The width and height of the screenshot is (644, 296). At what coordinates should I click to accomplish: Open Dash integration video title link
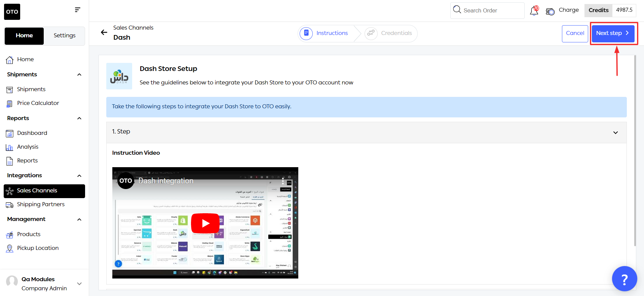(x=166, y=181)
